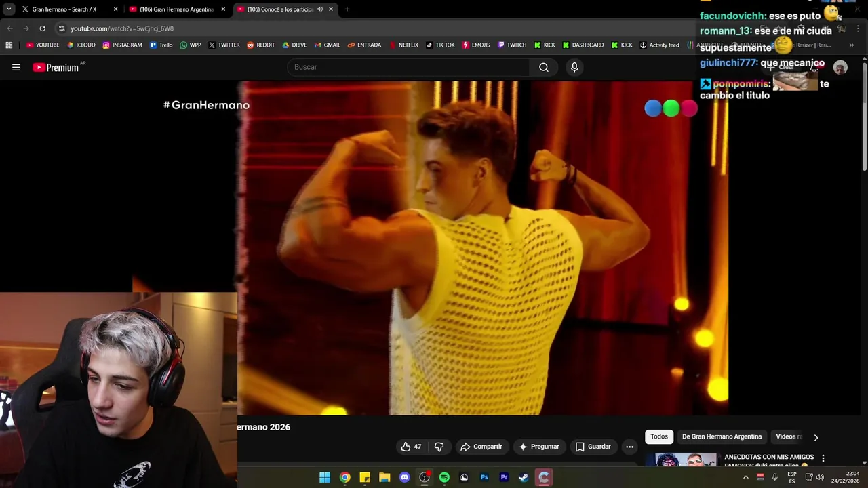Click the Buscar search field
The width and height of the screenshot is (868, 488).
[409, 67]
